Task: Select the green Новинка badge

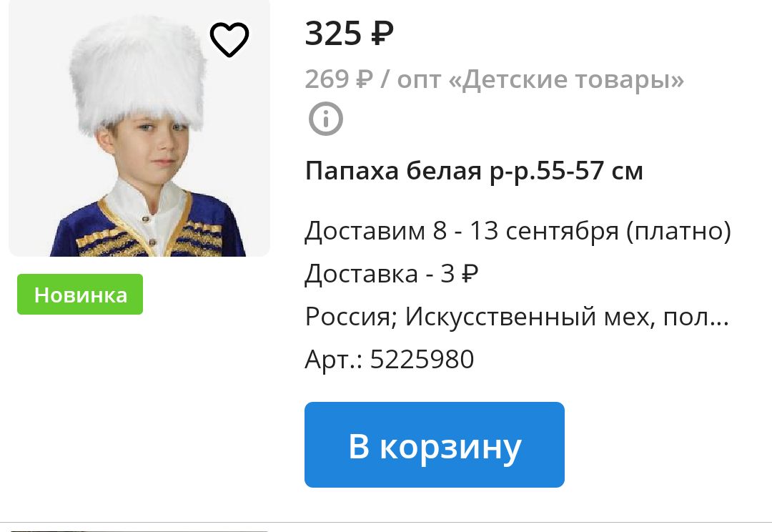Action: 80,295
